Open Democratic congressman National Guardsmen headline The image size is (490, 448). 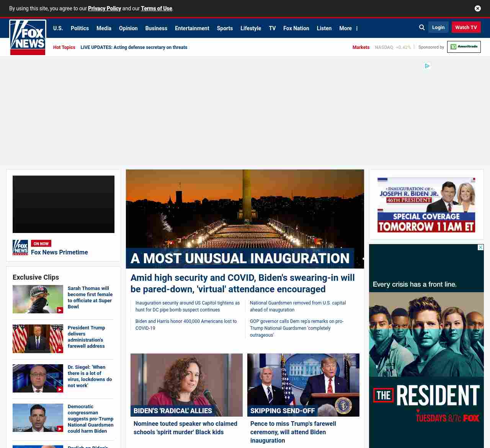tap(91, 419)
